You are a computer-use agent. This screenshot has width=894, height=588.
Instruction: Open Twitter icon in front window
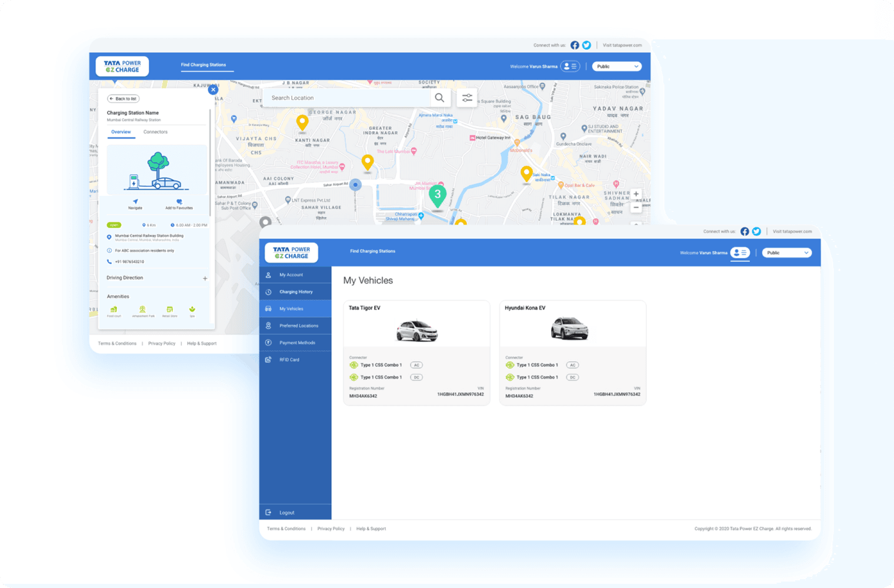coord(756,232)
